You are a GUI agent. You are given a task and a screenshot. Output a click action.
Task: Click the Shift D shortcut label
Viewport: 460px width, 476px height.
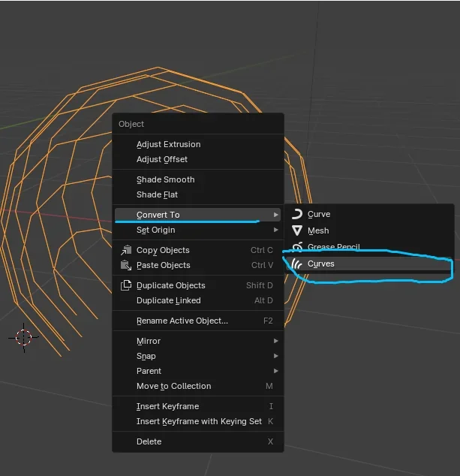click(x=260, y=285)
